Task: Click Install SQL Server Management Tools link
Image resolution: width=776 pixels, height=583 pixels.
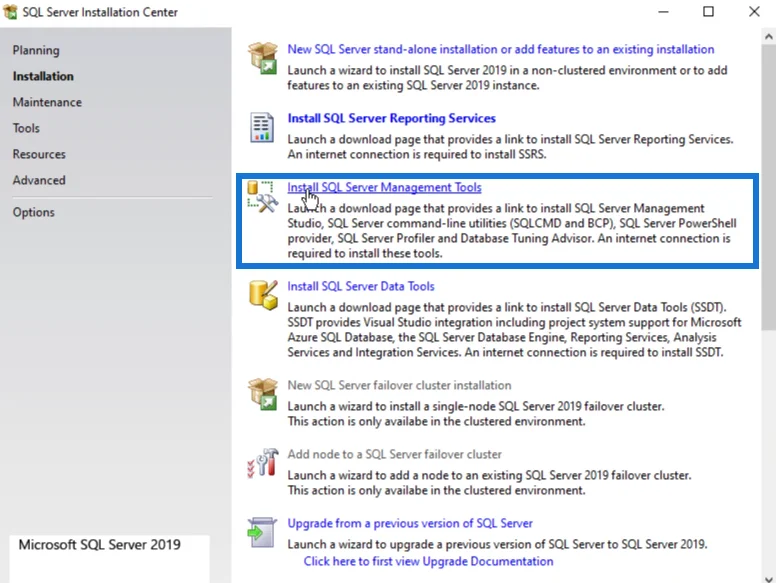Action: [385, 188]
